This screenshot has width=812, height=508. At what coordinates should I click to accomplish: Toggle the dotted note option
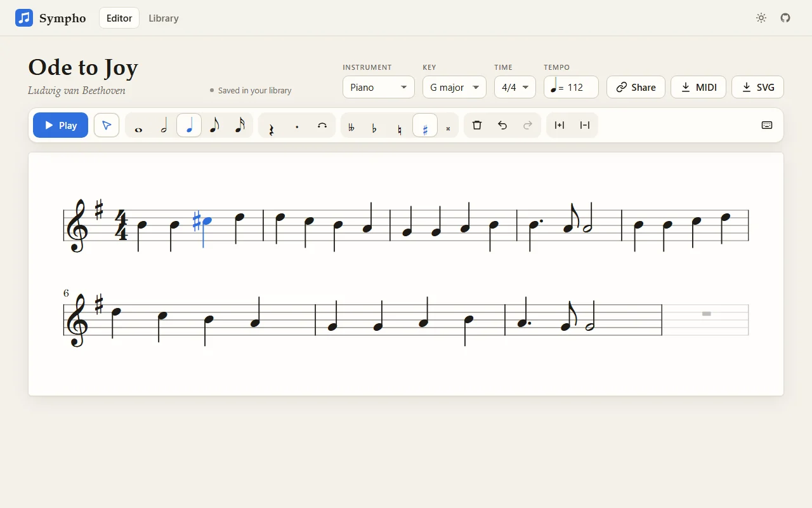(x=297, y=126)
